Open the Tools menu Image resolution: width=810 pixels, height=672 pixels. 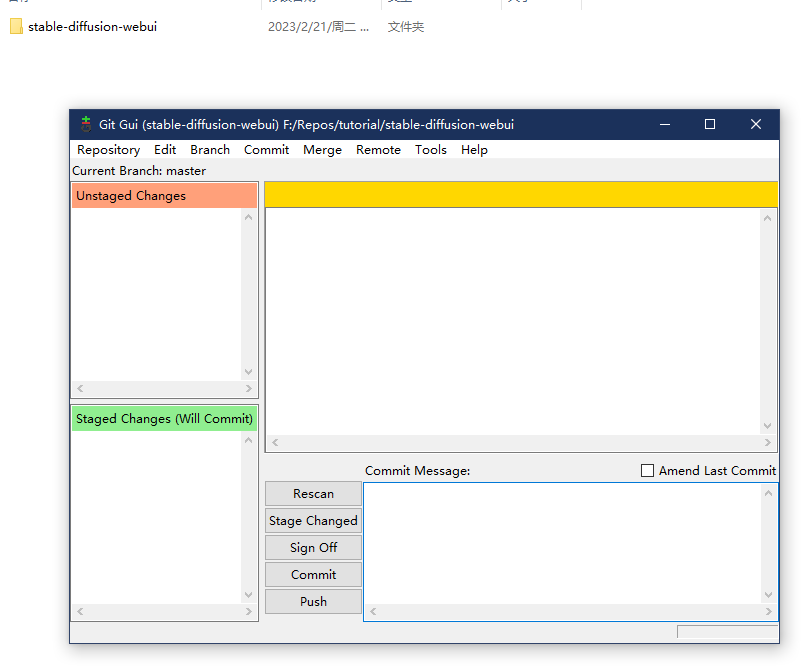coord(431,150)
